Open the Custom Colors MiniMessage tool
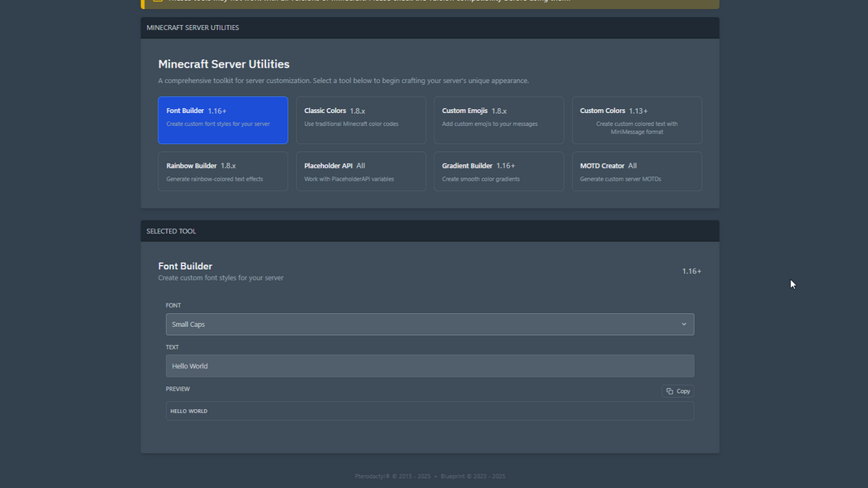This screenshot has width=868, height=488. [636, 120]
